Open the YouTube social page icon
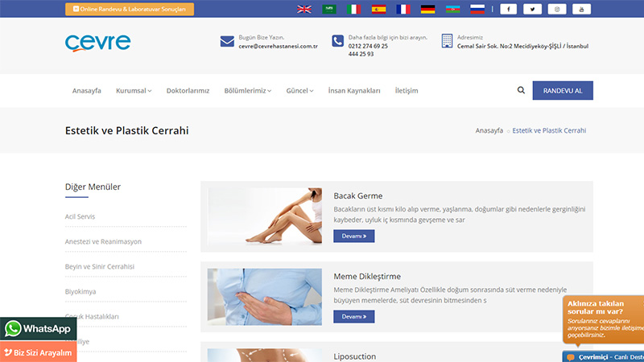Image resolution: width=644 pixels, height=362 pixels. (581, 9)
